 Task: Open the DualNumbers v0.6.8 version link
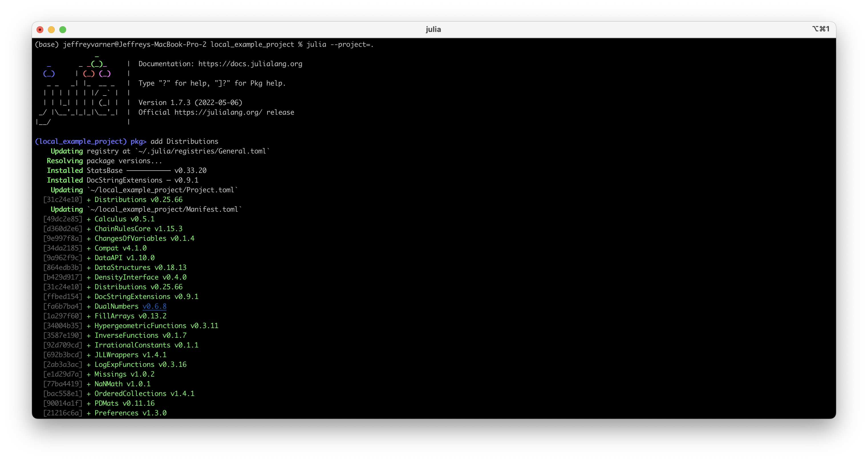154,306
